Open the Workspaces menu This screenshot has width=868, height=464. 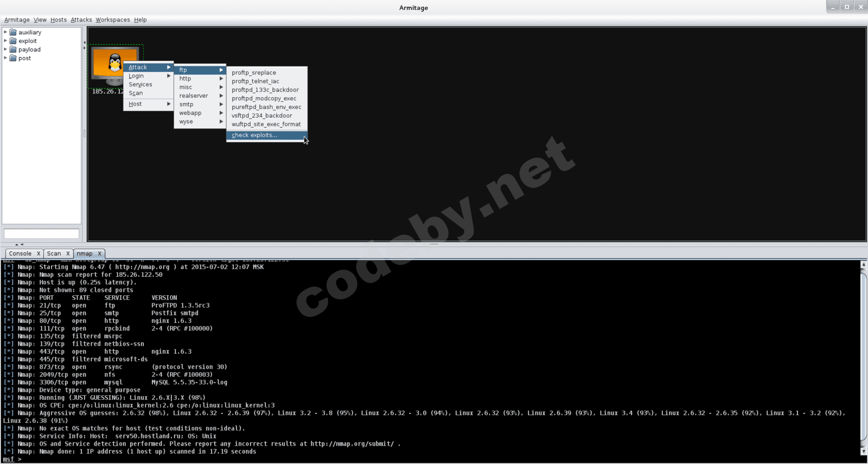click(x=113, y=20)
